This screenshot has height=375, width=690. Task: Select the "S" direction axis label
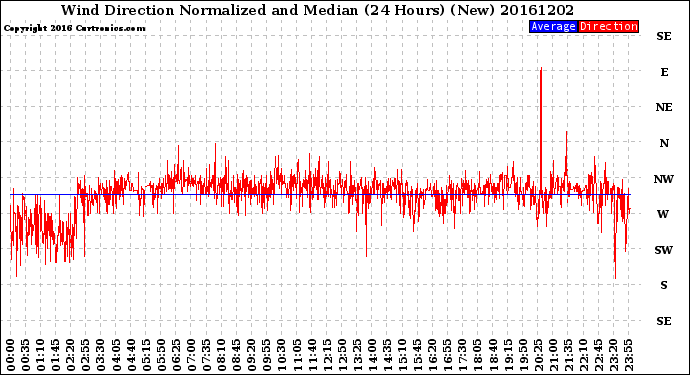[664, 285]
